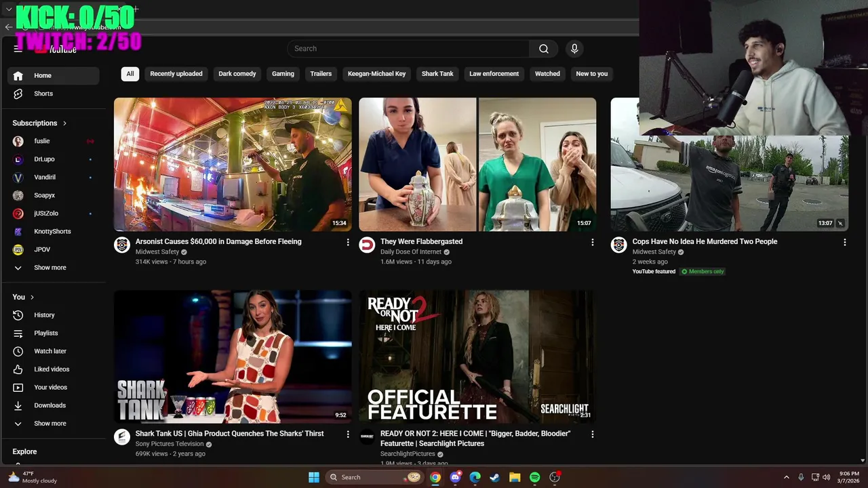Expand the Subscriptions section chevron
The image size is (868, 488).
tap(64, 123)
